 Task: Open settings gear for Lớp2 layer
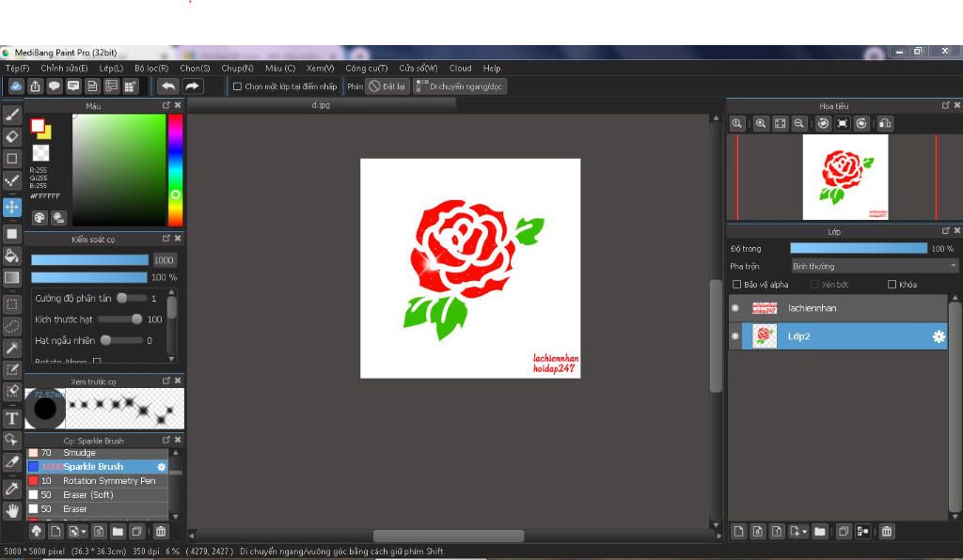pos(939,336)
